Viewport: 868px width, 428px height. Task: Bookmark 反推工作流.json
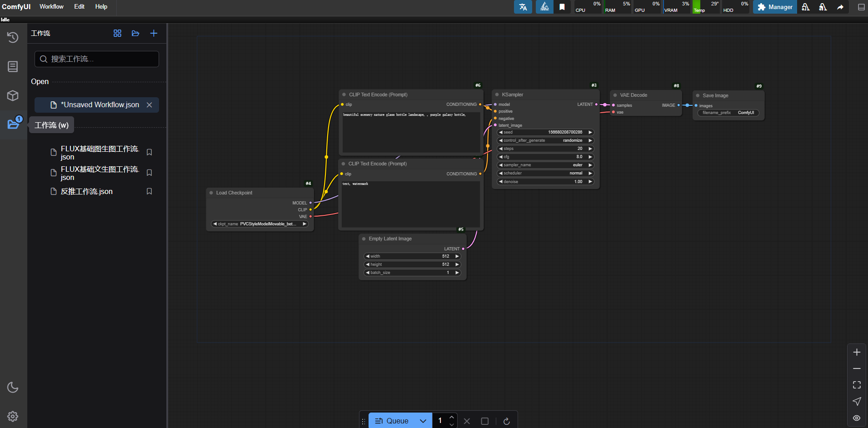149,191
